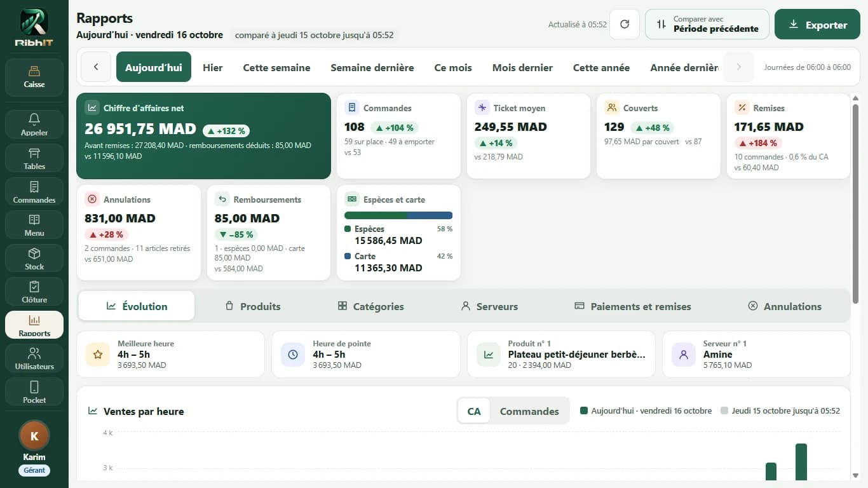Switch the chart to CA view
Screen dimensions: 868x488
474,411
